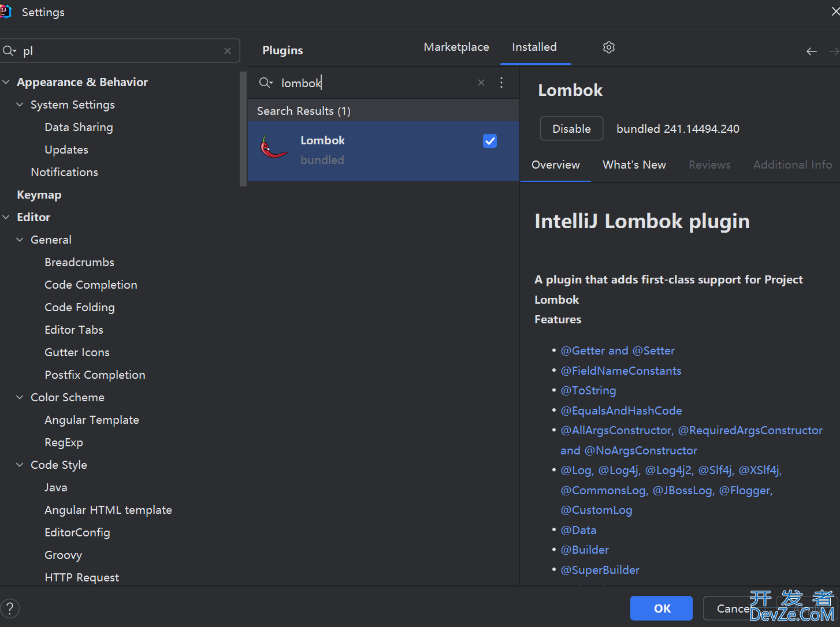Screen dimensions: 840x627
Task: Select the Installed tab
Action: pyautogui.click(x=534, y=47)
